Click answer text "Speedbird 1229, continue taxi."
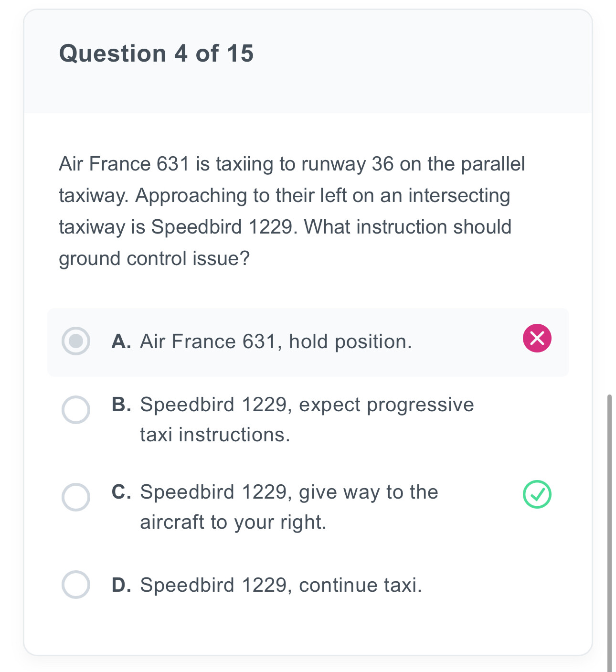616x672 pixels. 281,585
